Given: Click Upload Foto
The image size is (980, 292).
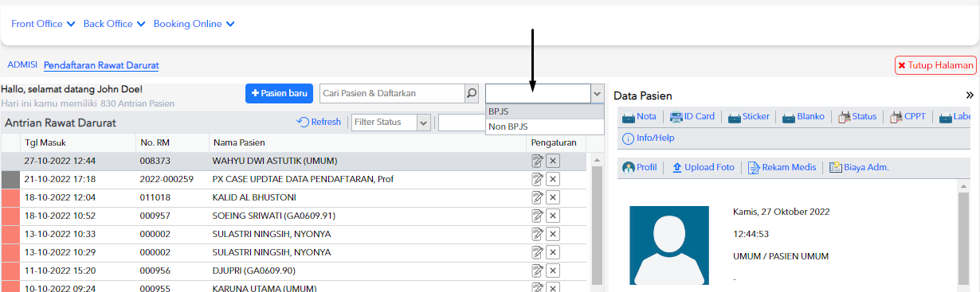Looking at the screenshot, I should tap(703, 167).
